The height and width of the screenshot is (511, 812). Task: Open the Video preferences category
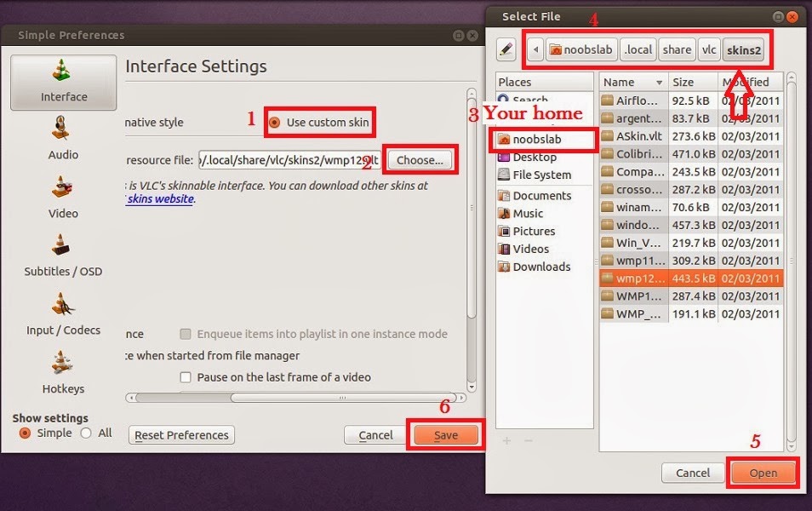63,197
